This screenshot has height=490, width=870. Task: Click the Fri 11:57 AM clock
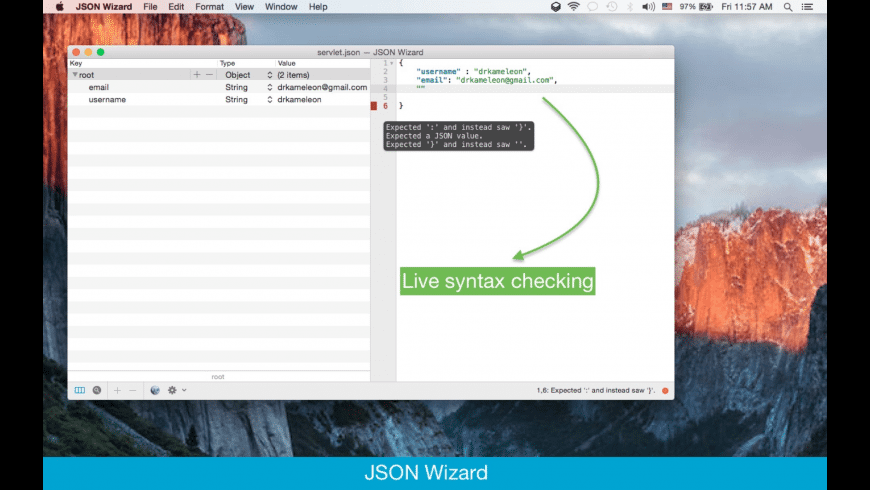747,7
